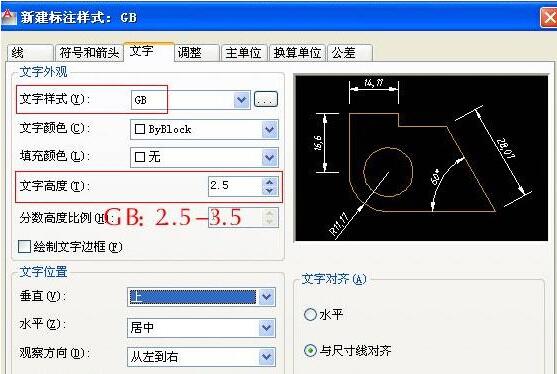Decrease 文字高度 with the down arrow
The height and width of the screenshot is (374, 557).
270,191
